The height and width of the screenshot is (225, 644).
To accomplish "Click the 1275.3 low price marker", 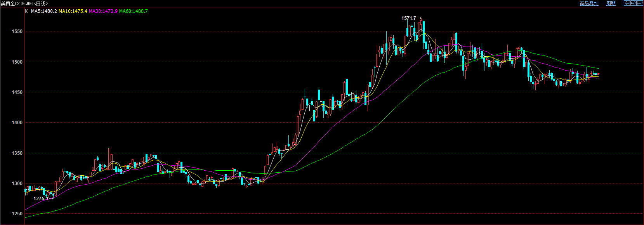I will [41, 199].
